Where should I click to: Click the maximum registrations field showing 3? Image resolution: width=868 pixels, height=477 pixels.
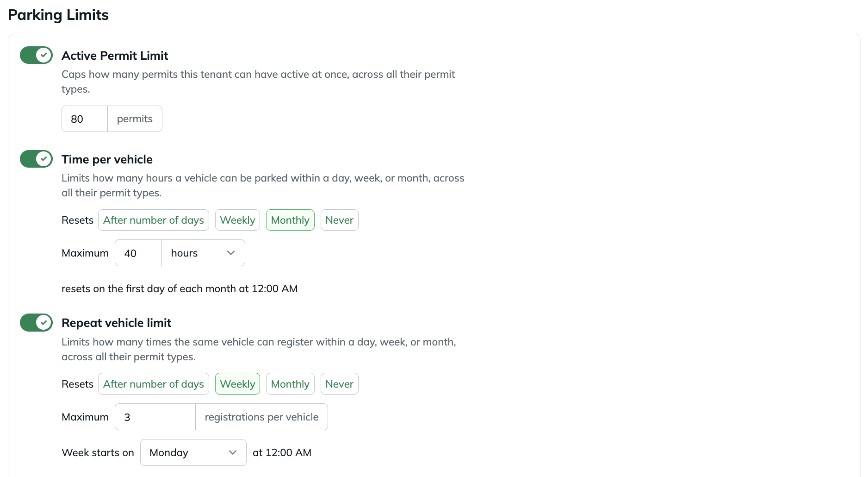point(155,417)
